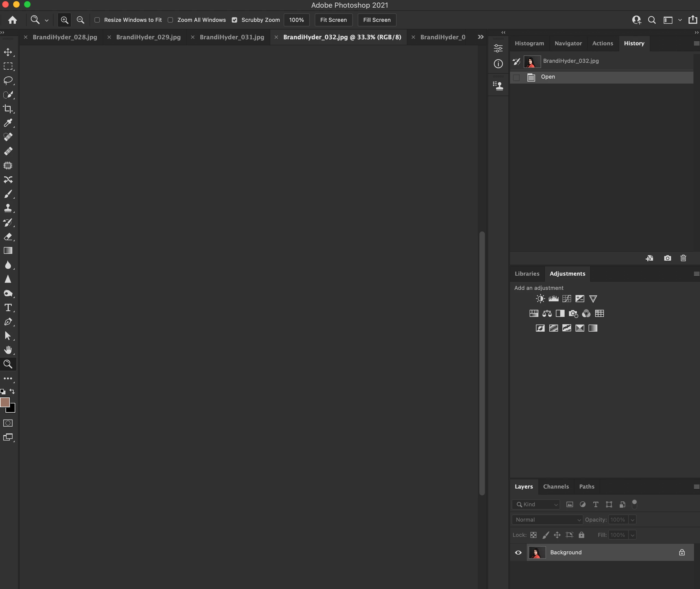The height and width of the screenshot is (589, 700).
Task: Click the Fit Screen button
Action: pos(333,20)
